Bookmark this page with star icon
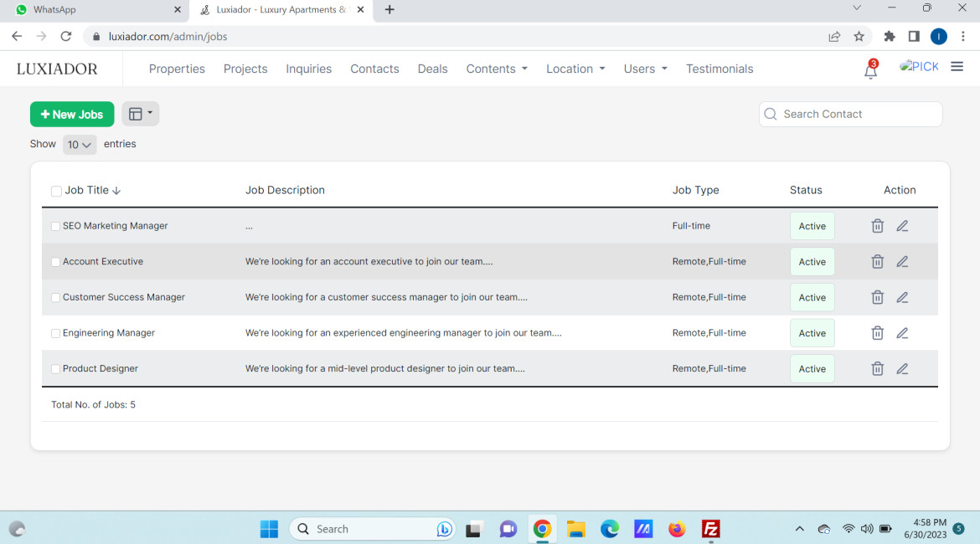Image resolution: width=980 pixels, height=544 pixels. 859,37
